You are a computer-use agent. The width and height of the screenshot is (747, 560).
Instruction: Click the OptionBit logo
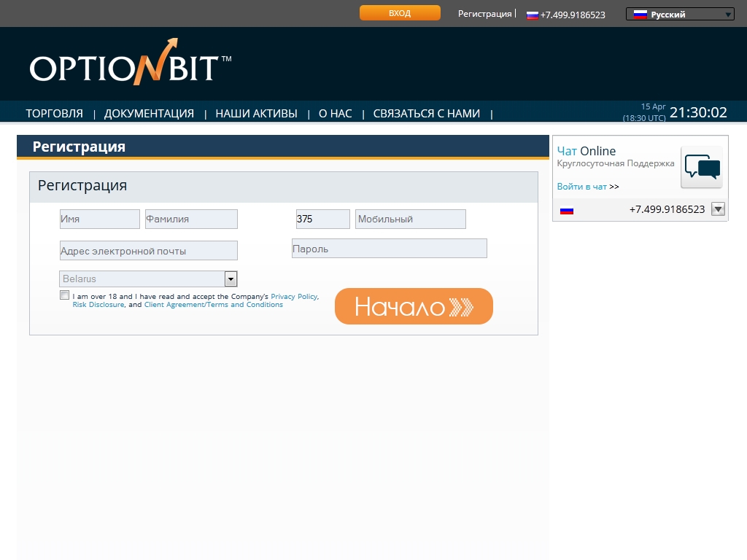coord(130,66)
